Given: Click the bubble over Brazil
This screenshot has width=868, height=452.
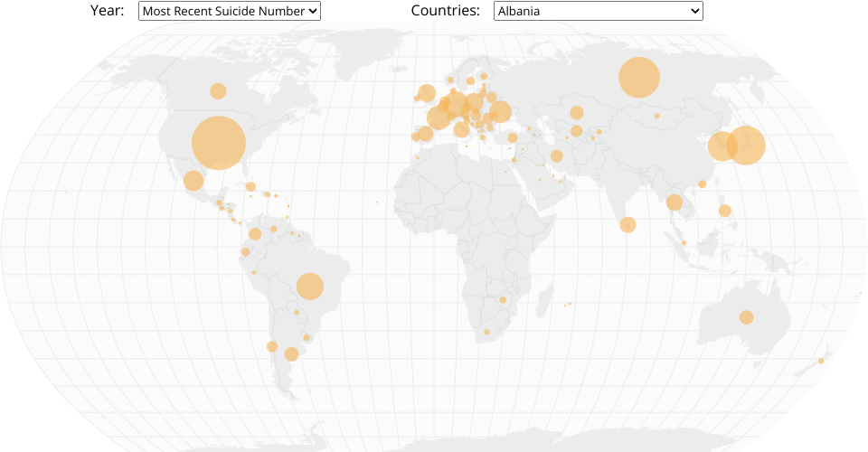Looking at the screenshot, I should point(310,287).
